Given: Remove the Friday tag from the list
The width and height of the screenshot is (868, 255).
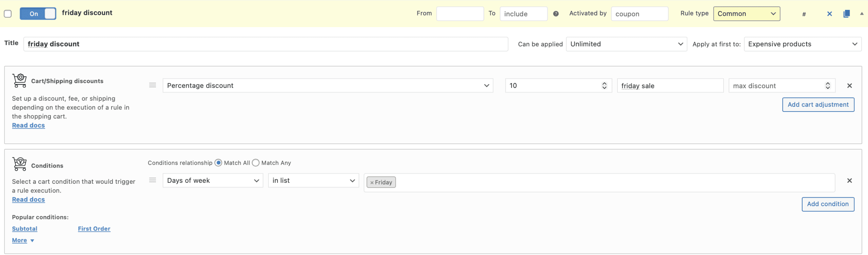Looking at the screenshot, I should coord(372,183).
